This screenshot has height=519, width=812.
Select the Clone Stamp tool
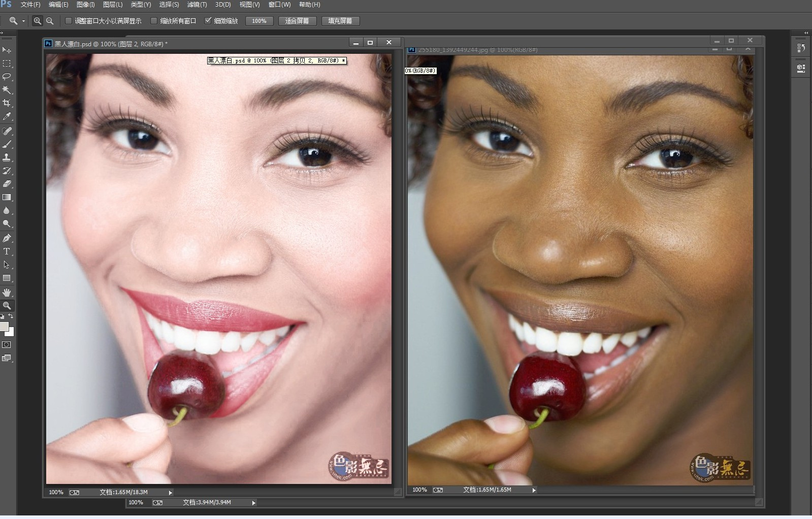coord(7,157)
